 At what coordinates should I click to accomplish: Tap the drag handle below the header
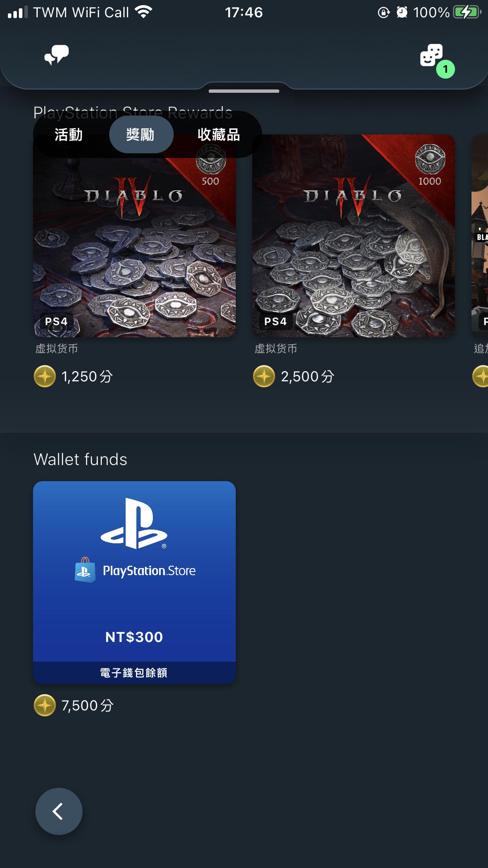(x=244, y=91)
